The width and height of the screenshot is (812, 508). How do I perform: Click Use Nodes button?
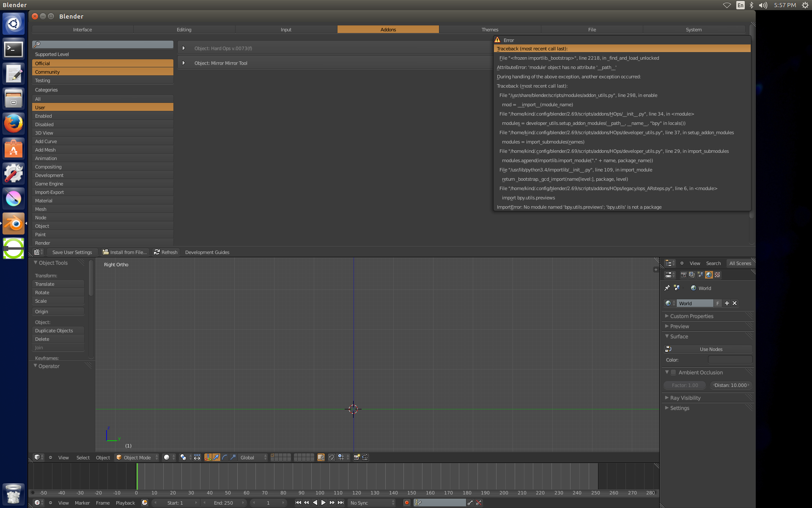coord(708,349)
